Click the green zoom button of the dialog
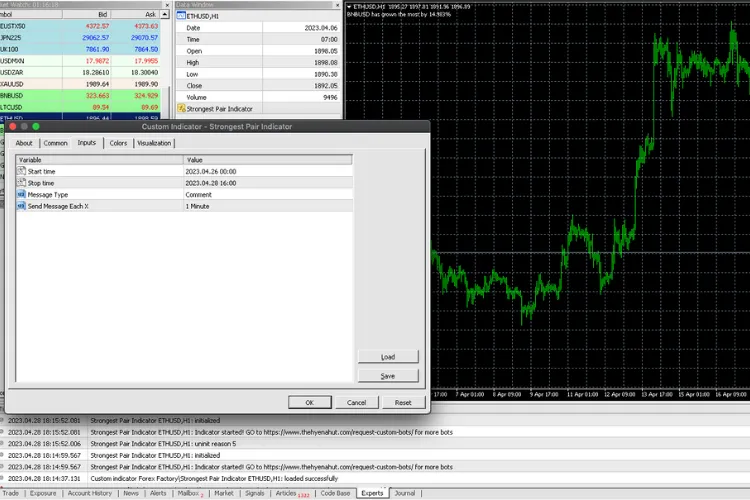Viewport: 750px width, 500px height. click(x=34, y=127)
